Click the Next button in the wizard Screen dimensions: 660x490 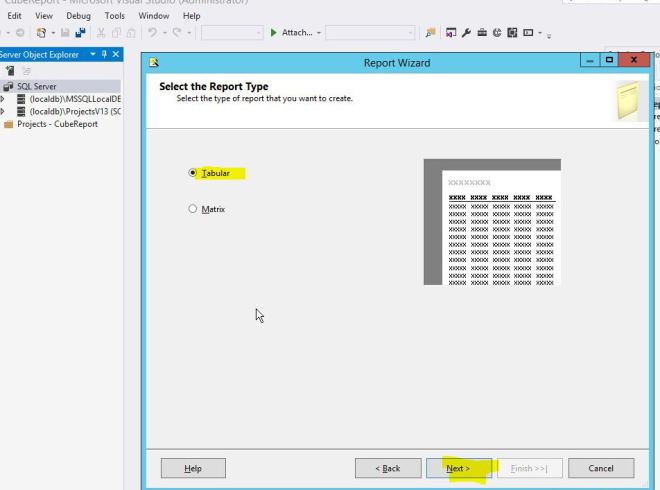click(x=458, y=468)
